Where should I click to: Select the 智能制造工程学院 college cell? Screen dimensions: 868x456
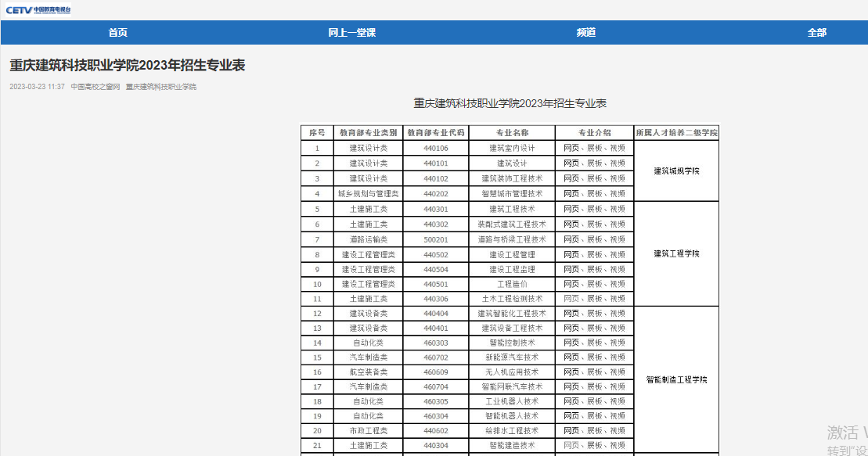pos(676,379)
